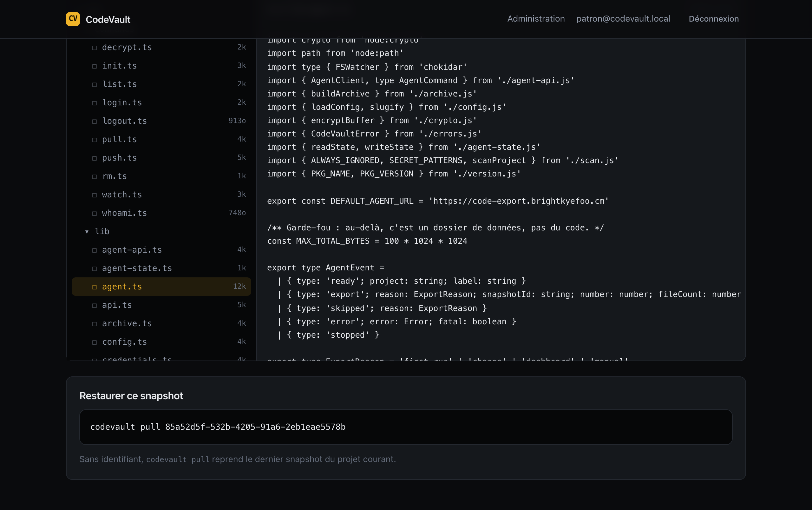Select agent-state.ts file
The width and height of the screenshot is (812, 510).
(x=161, y=268)
